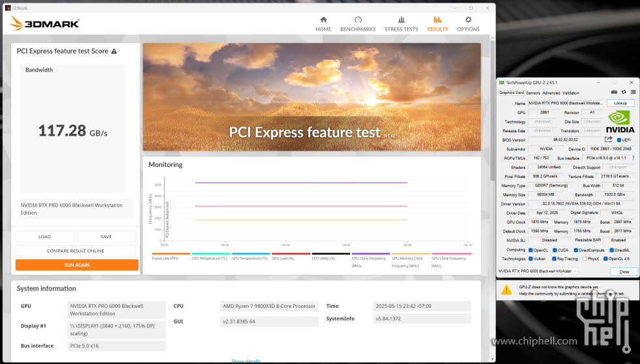The width and height of the screenshot is (640, 364).
Task: Refresh GPU-Z data with refresh icon
Action: [x=624, y=93]
